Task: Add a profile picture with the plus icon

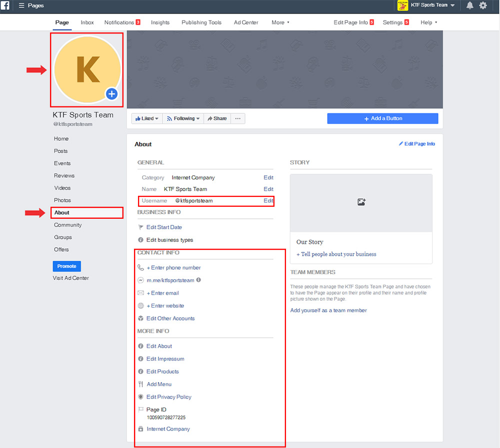Action: 111,94
